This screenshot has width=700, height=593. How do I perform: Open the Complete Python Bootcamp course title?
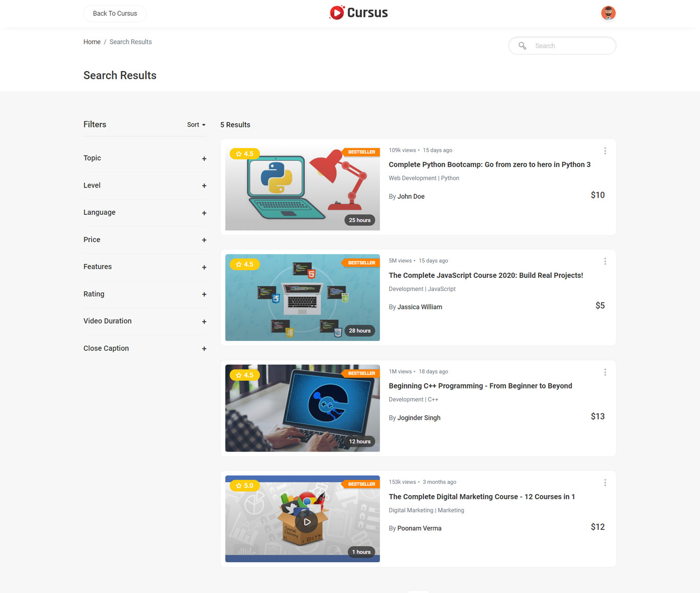489,165
